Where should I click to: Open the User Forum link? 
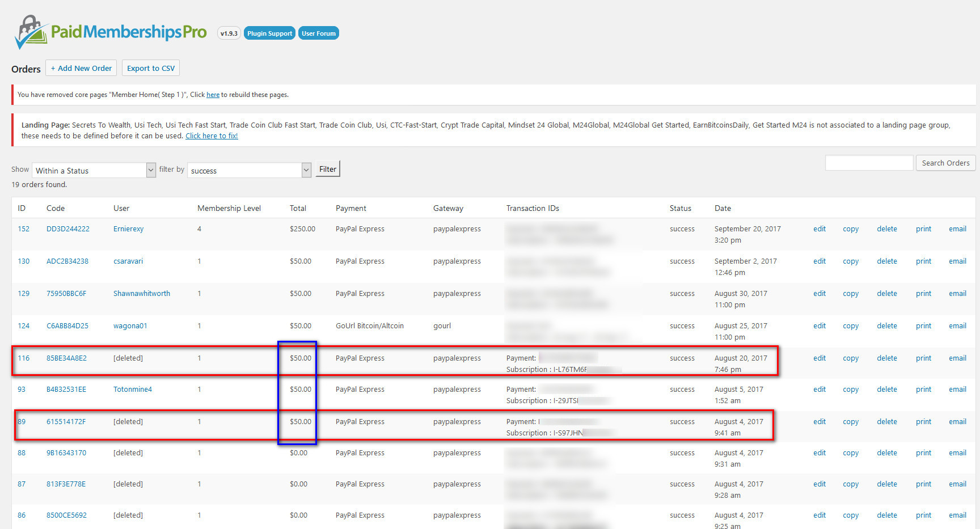click(319, 33)
